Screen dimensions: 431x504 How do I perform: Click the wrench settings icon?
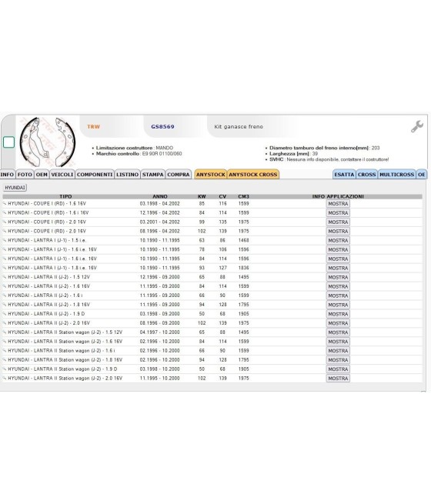417,126
